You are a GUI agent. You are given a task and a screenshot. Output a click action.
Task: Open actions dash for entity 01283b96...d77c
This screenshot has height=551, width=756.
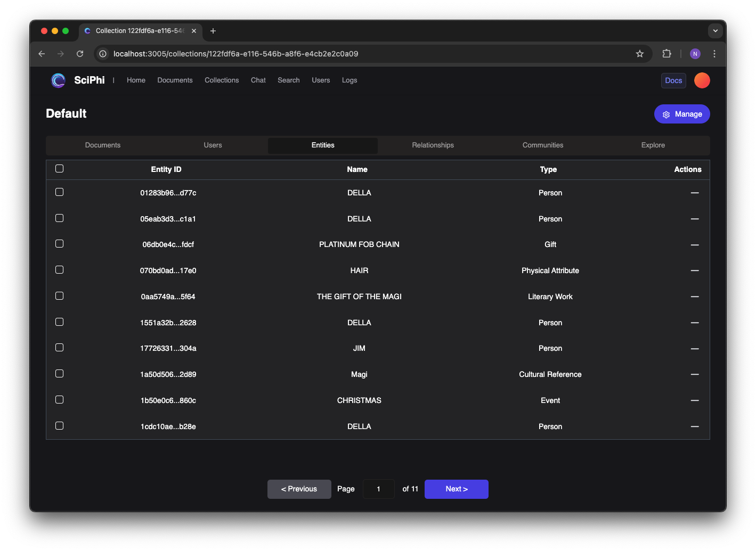[695, 193]
